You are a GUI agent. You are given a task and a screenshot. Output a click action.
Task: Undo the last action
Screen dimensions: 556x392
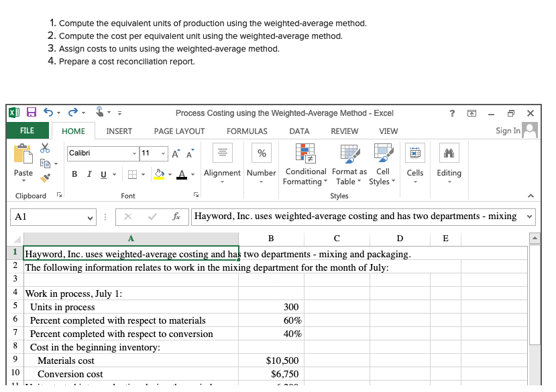[48, 113]
